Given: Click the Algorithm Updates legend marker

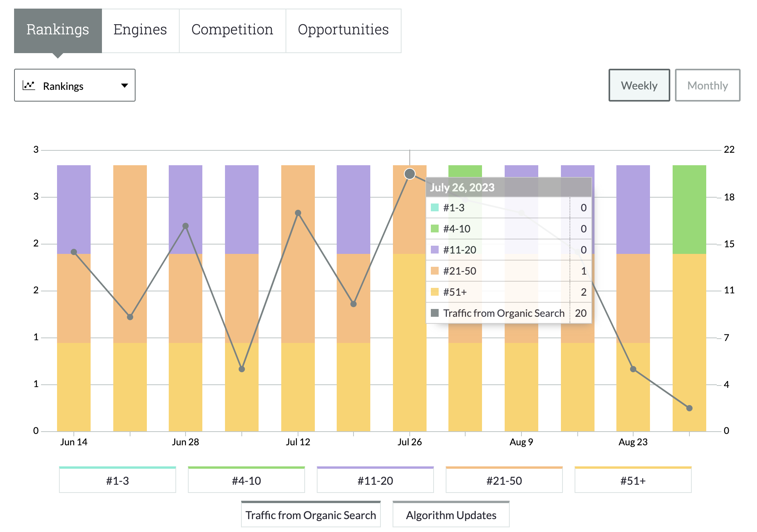Looking at the screenshot, I should [451, 502].
